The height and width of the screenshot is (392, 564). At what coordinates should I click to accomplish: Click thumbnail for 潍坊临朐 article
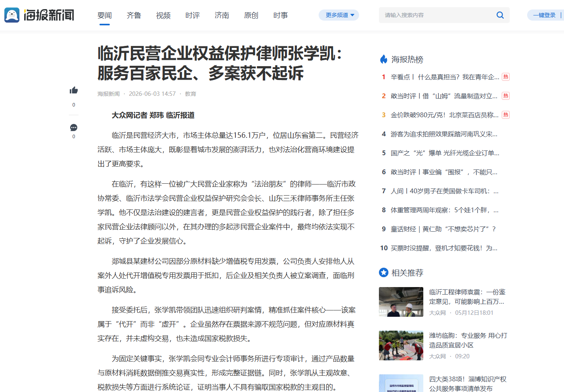pyautogui.click(x=401, y=345)
